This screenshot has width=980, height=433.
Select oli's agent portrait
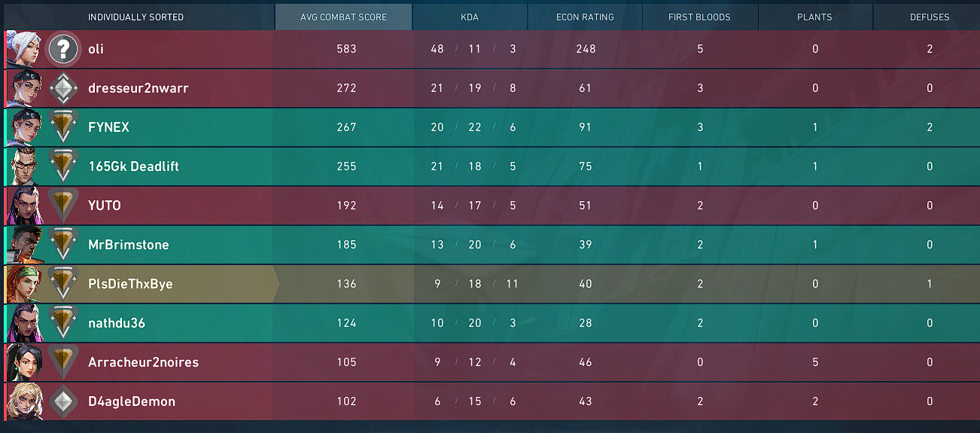pyautogui.click(x=23, y=49)
